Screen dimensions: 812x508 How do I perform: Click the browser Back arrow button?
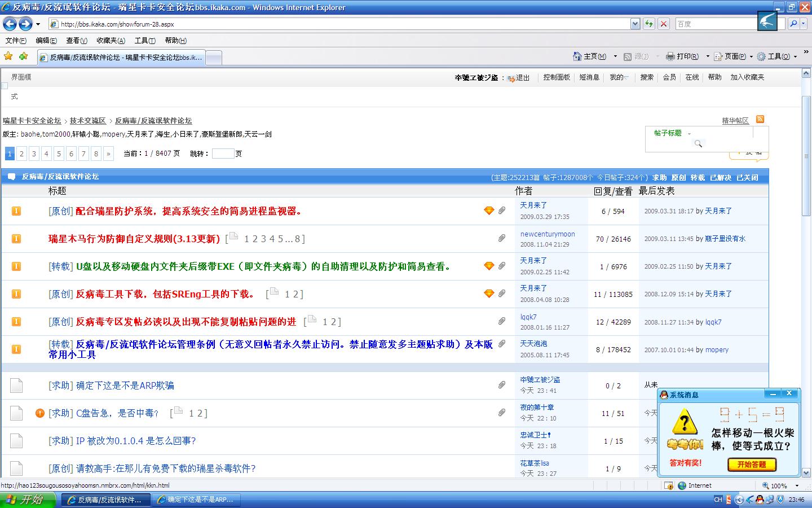pos(10,24)
